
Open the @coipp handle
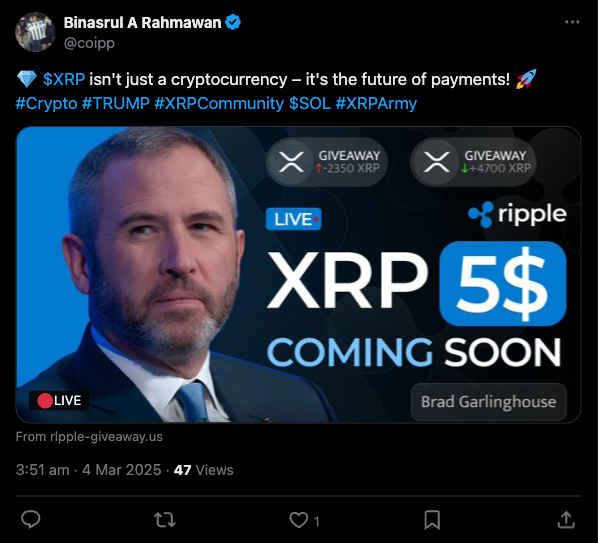pos(89,43)
